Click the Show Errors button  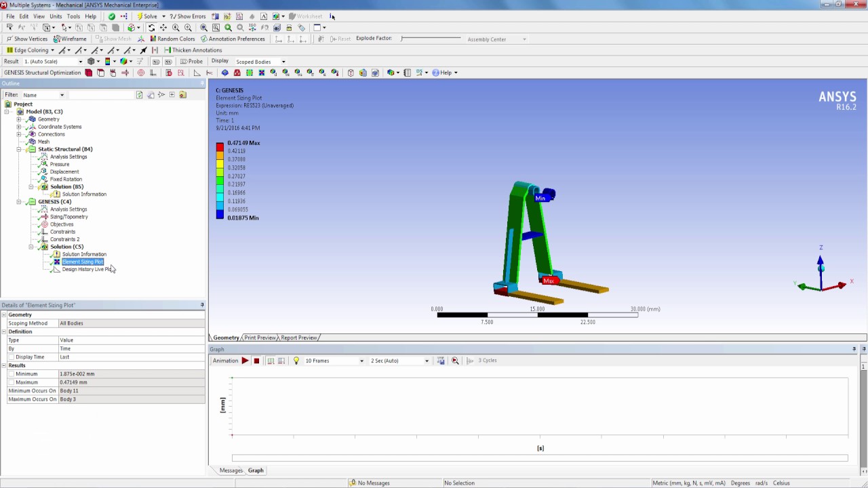tap(187, 16)
